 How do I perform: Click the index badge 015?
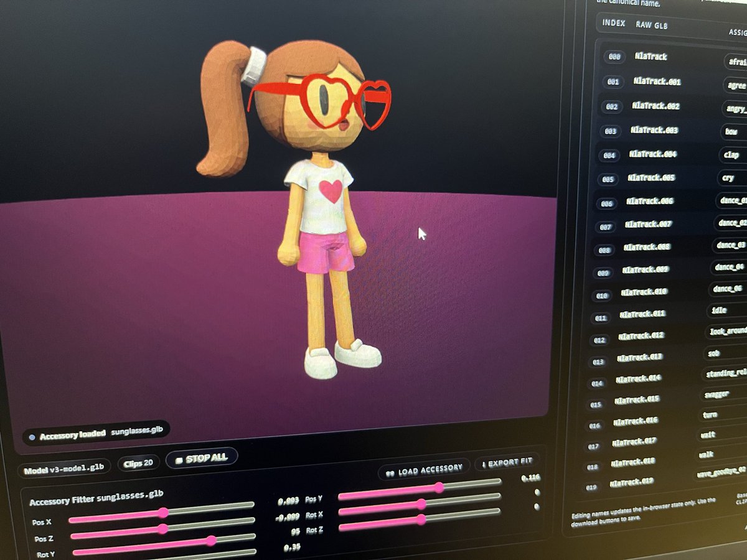click(x=596, y=404)
